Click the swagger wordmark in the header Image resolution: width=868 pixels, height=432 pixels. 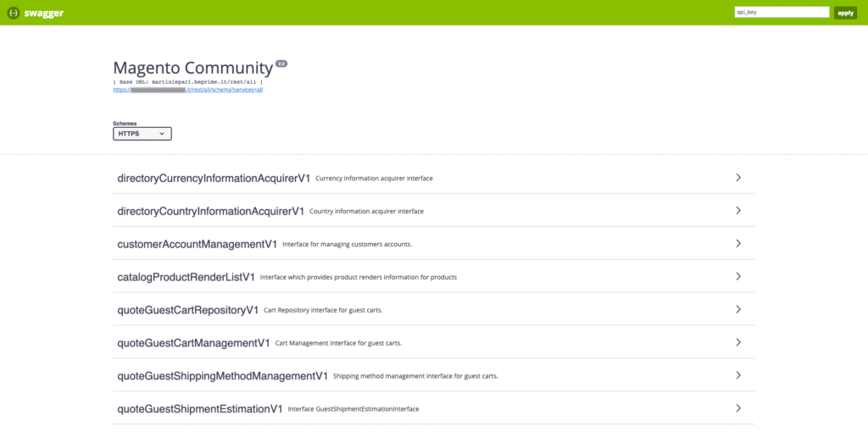coord(44,13)
